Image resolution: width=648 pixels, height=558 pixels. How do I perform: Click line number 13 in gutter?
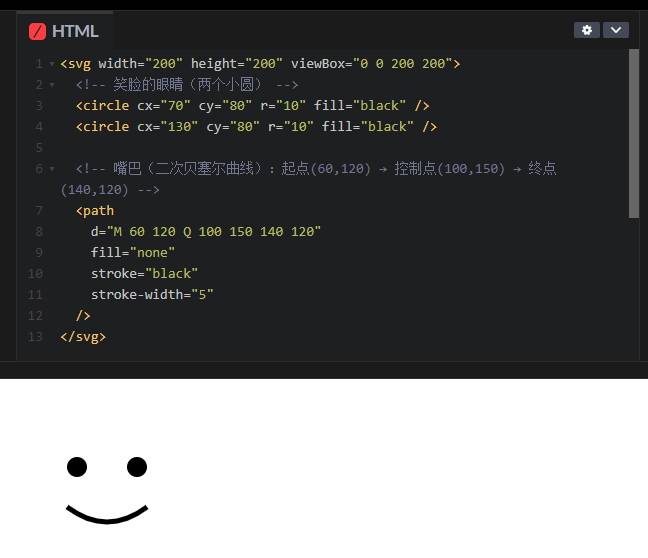35,337
